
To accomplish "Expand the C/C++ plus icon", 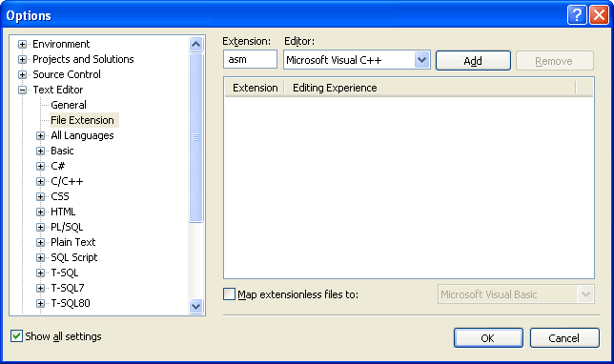I will click(x=40, y=182).
